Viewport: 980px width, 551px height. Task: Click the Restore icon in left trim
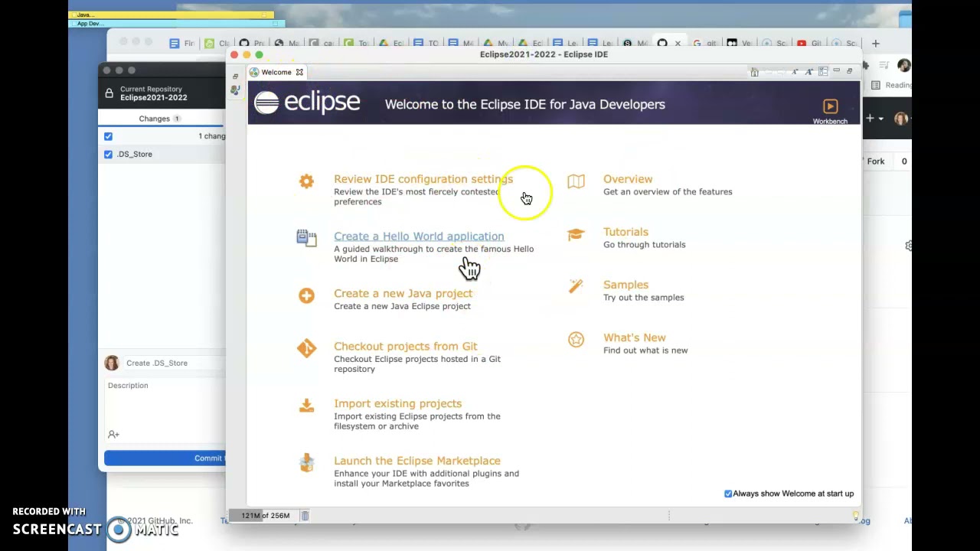[x=235, y=77]
